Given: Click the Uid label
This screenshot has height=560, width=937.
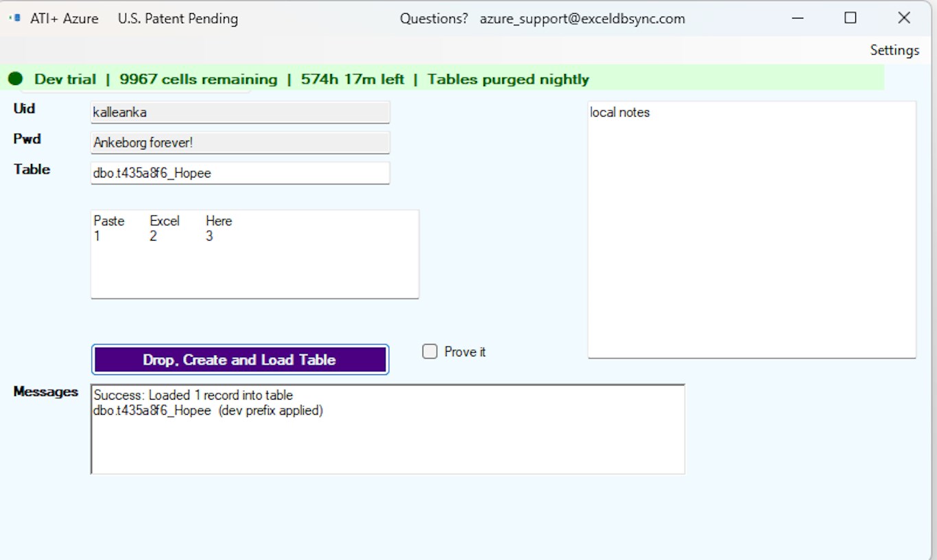Looking at the screenshot, I should (24, 108).
